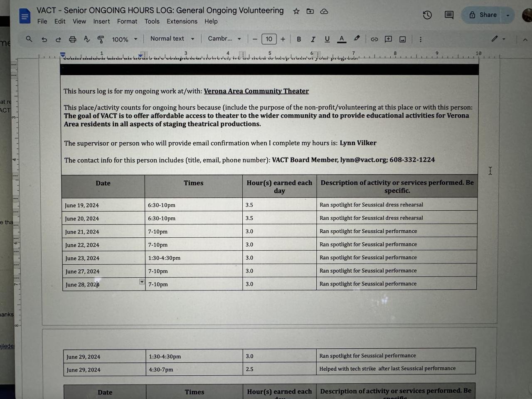Open the View menu
The image size is (532, 399).
tap(79, 21)
